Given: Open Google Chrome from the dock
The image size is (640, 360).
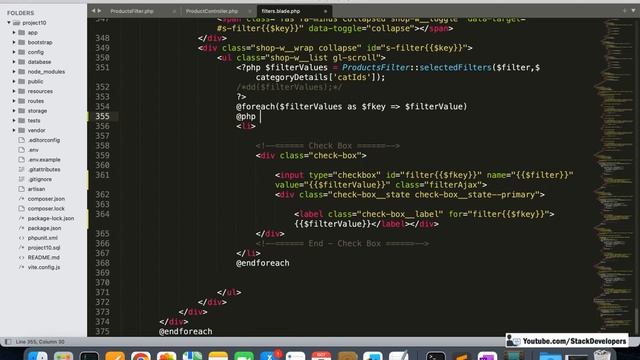Looking at the screenshot, I should pos(141,356).
